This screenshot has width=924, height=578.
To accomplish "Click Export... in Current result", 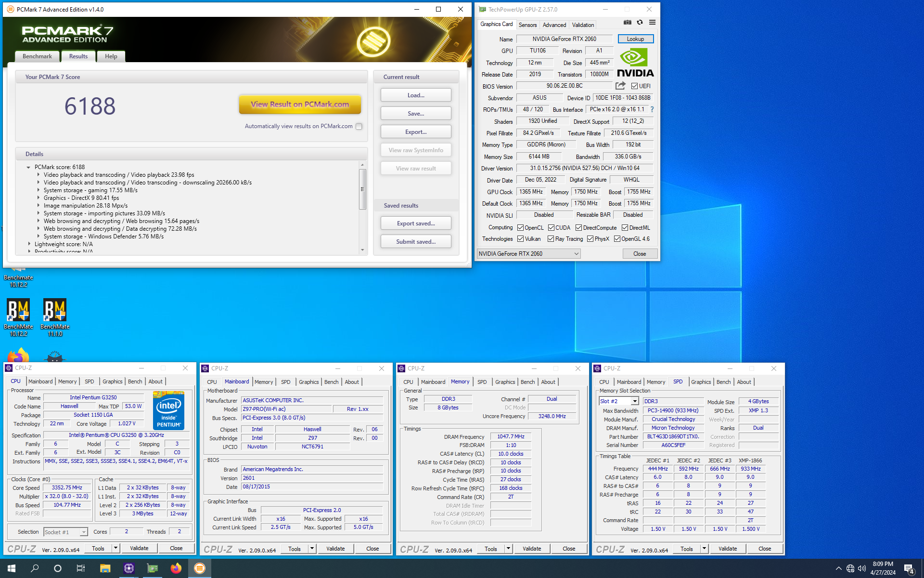I will 416,132.
